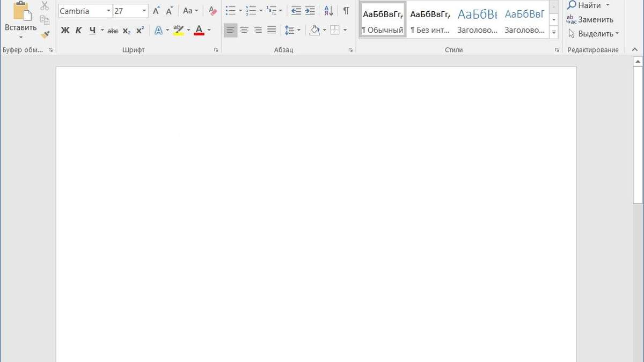The height and width of the screenshot is (362, 644).
Task: Apply the Без интервала style
Action: [430, 19]
